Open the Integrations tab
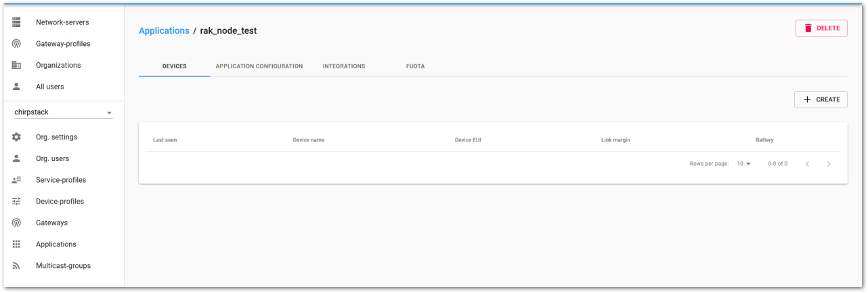The height and width of the screenshot is (293, 868). [x=344, y=66]
